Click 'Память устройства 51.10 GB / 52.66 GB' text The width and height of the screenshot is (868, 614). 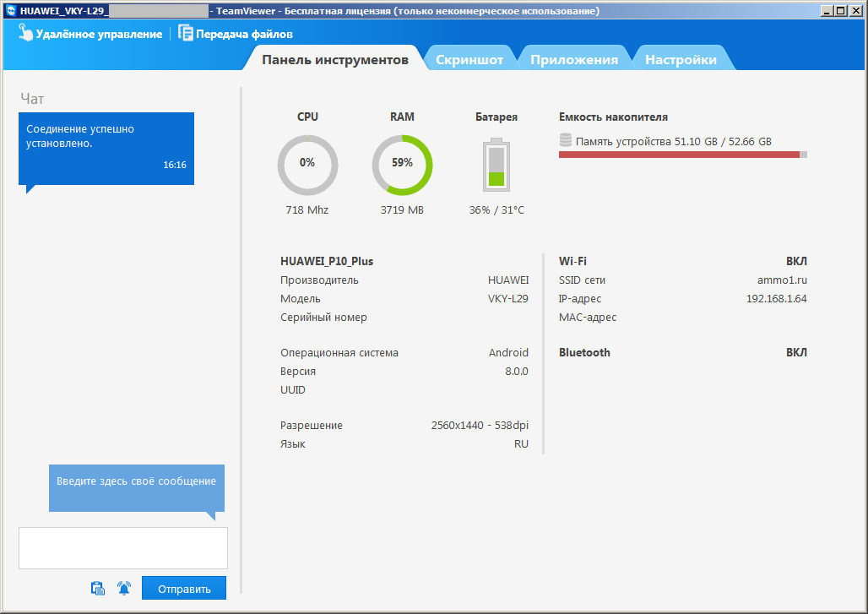pos(673,142)
